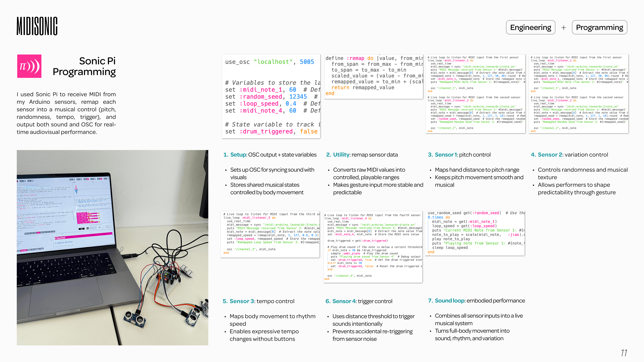644x362 pixels.
Task: Click the MIDISONIC logo
Action: coord(37,26)
